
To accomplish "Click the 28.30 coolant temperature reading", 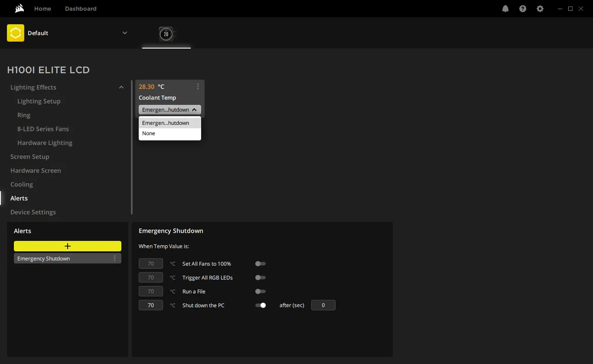I will 147,87.
